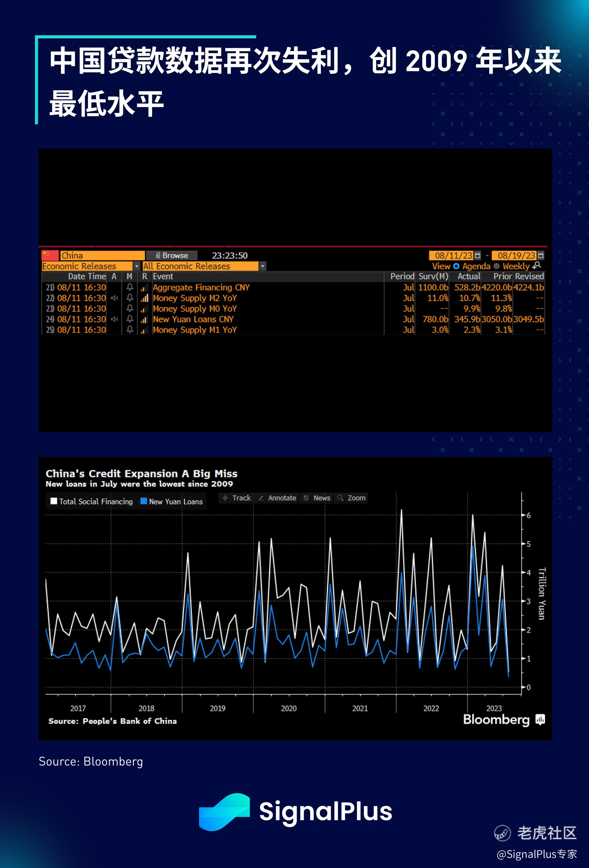Click the Zoom chart tool

[351, 498]
